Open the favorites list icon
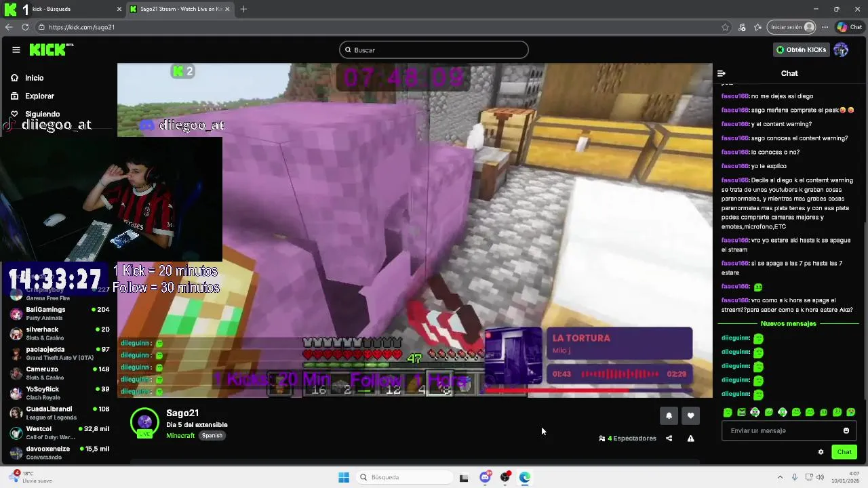This screenshot has width=868, height=488. [x=758, y=27]
